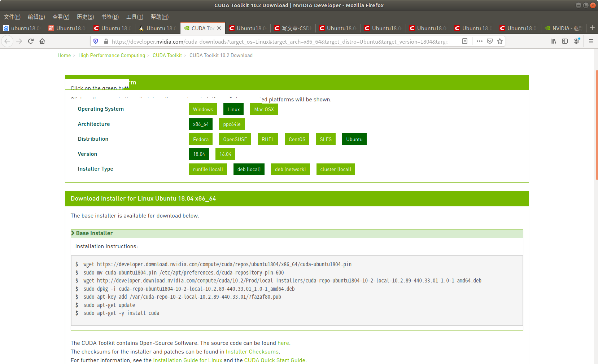Switch to the 写文章-CSDN tab
The image size is (598, 364).
293,28
